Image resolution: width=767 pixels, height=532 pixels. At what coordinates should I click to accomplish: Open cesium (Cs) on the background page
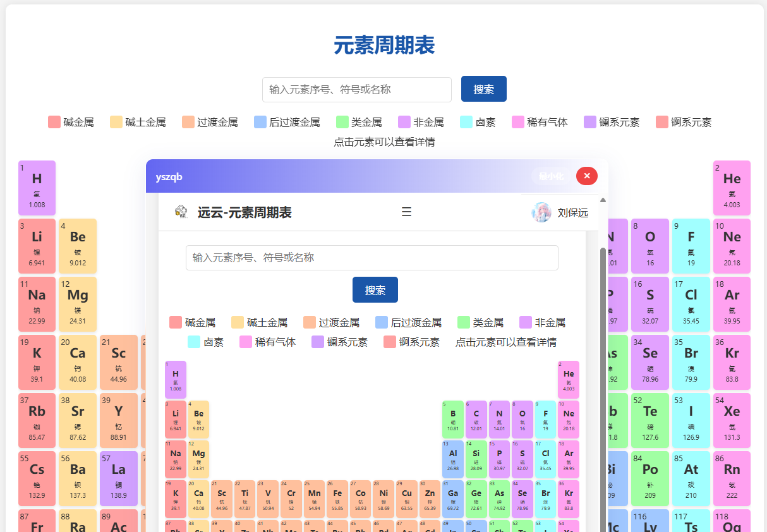(x=37, y=478)
